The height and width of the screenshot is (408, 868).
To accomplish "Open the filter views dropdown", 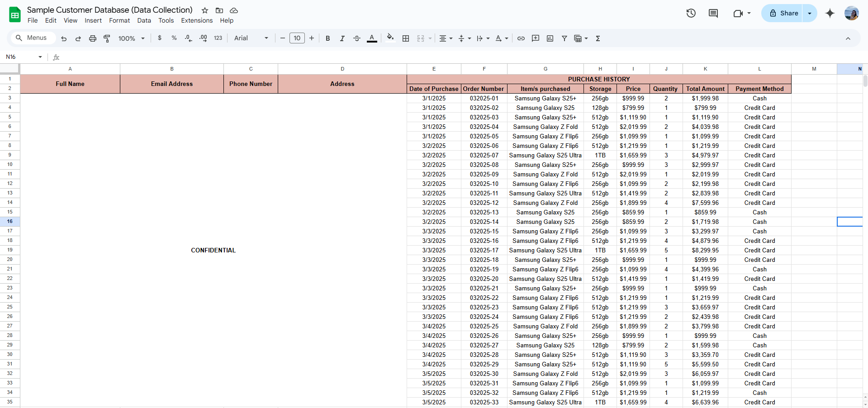I will tap(581, 38).
